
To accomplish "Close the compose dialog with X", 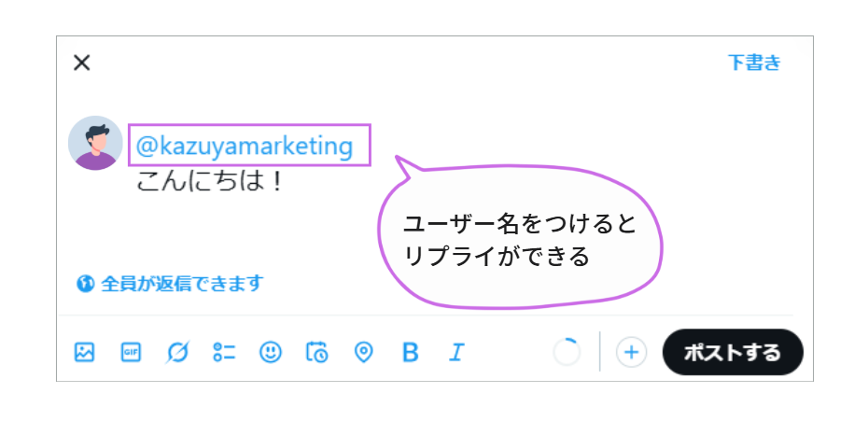I will point(82,63).
